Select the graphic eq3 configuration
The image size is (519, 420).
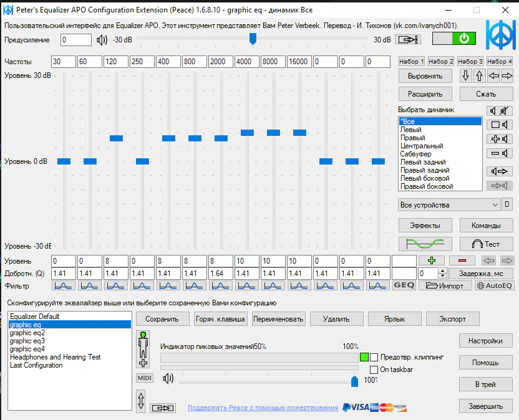click(x=27, y=341)
